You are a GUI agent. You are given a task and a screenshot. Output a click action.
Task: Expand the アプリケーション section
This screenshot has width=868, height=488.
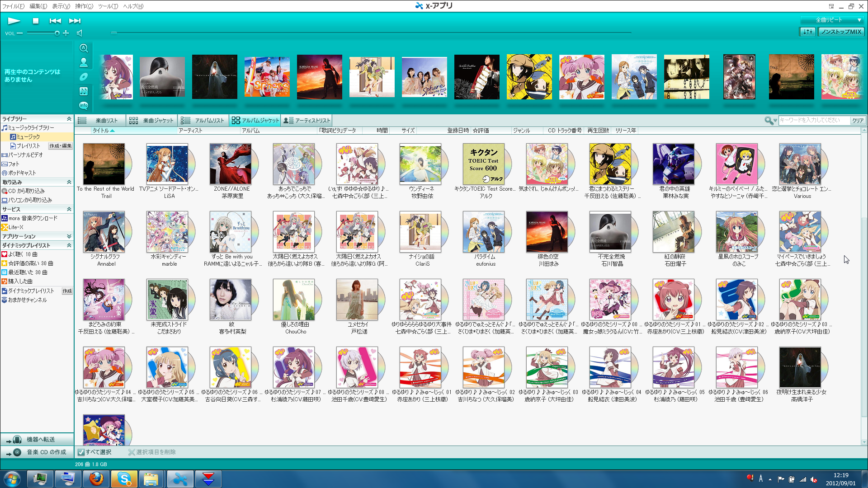(69, 236)
